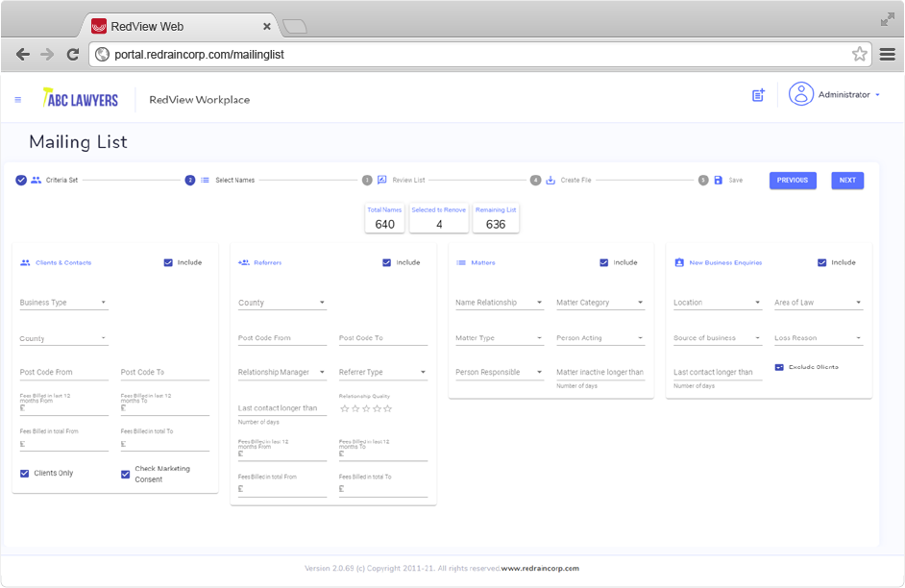Viewport: 905px width, 588px height.
Task: Open the www.redraincorp.com footer link
Action: coord(540,569)
